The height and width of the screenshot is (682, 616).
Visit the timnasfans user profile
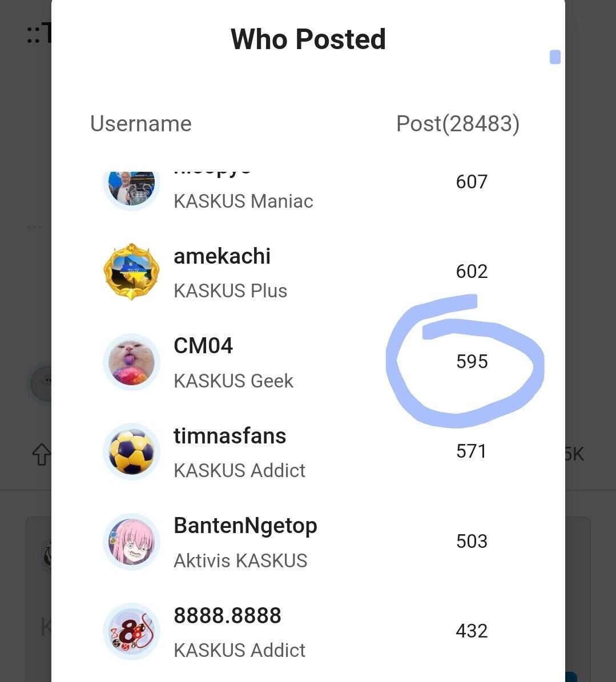point(230,436)
